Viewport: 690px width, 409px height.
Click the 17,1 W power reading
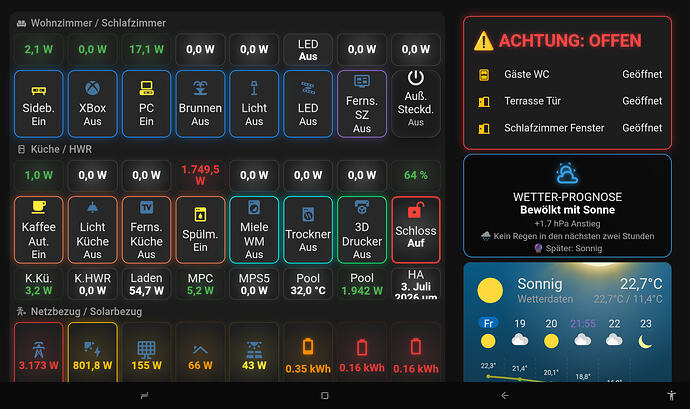(x=147, y=50)
